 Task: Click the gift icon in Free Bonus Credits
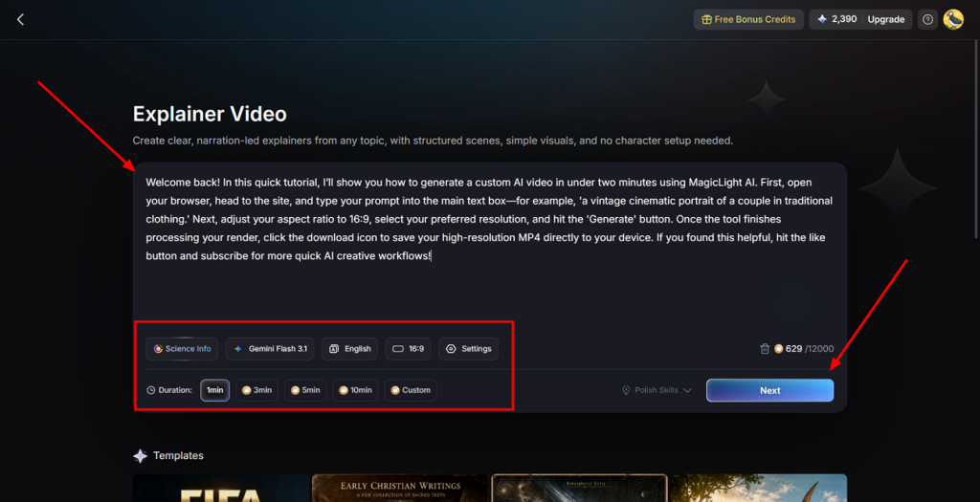click(707, 19)
